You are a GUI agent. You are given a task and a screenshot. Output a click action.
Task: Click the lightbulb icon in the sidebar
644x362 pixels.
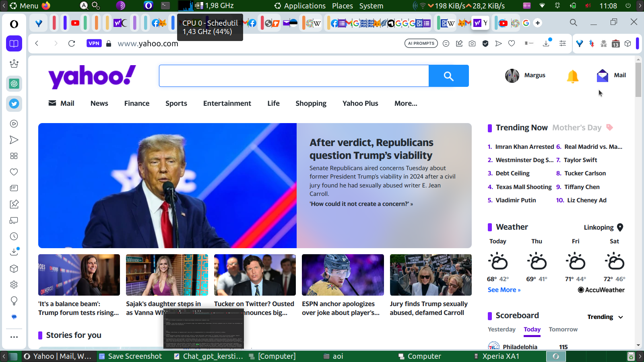pyautogui.click(x=14, y=301)
